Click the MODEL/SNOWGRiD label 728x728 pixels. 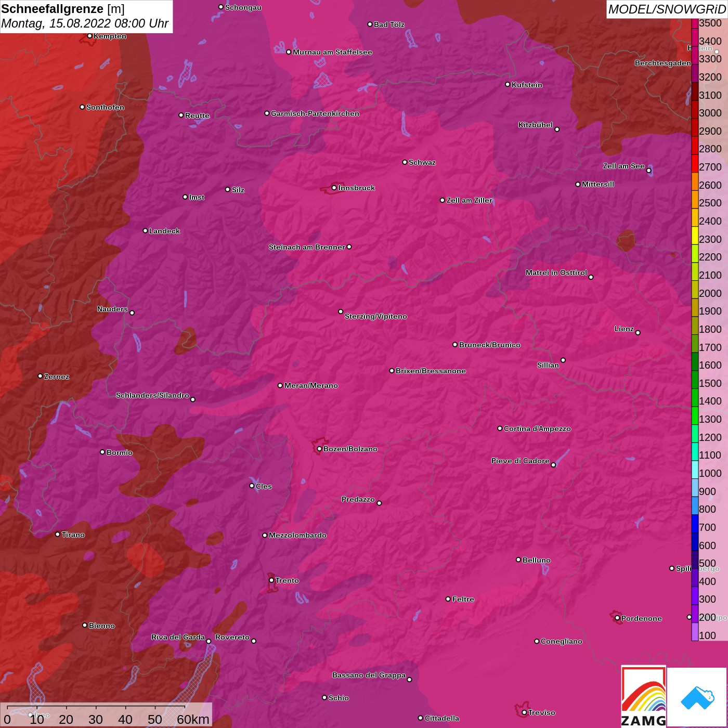667,9
